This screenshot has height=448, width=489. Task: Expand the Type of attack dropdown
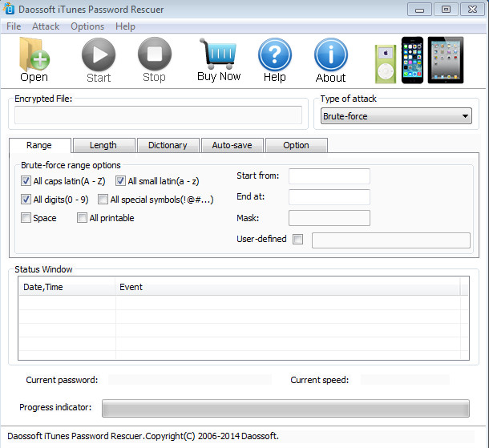coord(396,116)
